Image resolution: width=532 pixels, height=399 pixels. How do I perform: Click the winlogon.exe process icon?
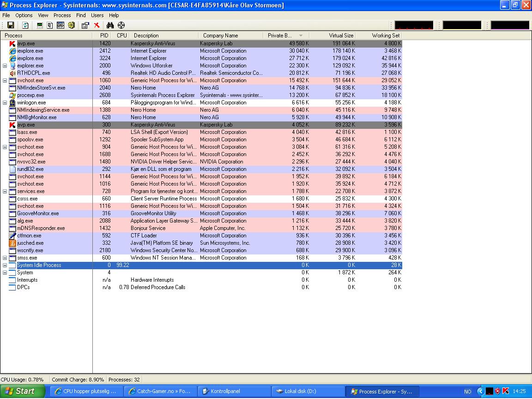click(12, 103)
